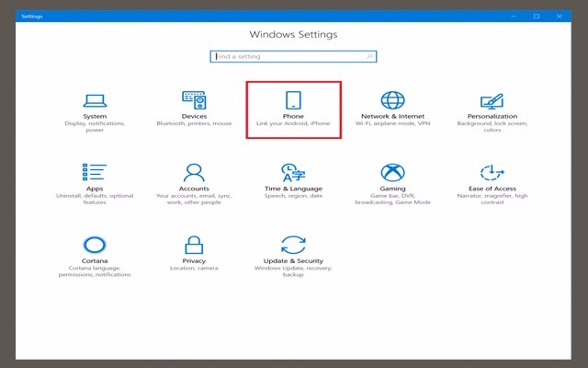
Task: Select the Time & Language icon
Action: pyautogui.click(x=293, y=172)
